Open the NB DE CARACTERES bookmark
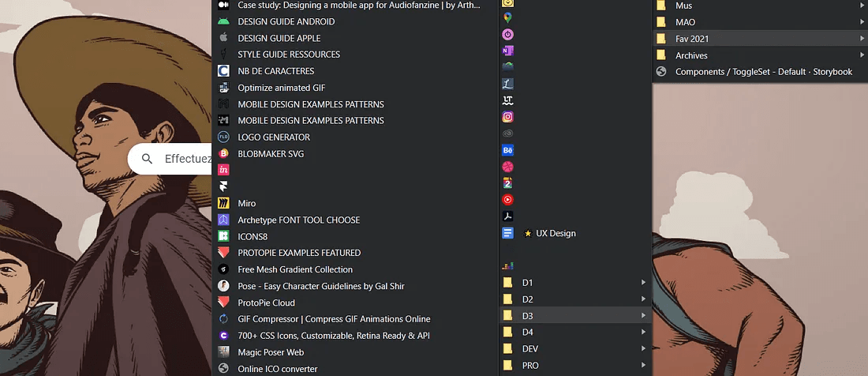 click(x=355, y=71)
